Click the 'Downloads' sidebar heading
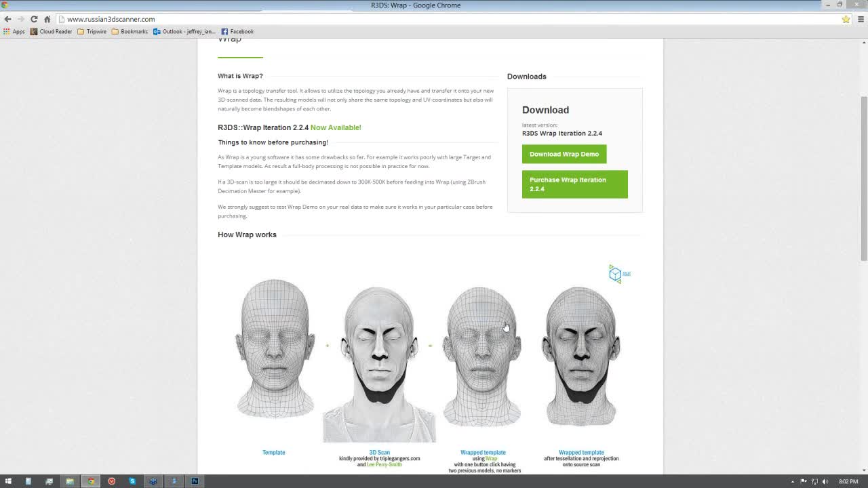The width and height of the screenshot is (868, 488). [526, 77]
